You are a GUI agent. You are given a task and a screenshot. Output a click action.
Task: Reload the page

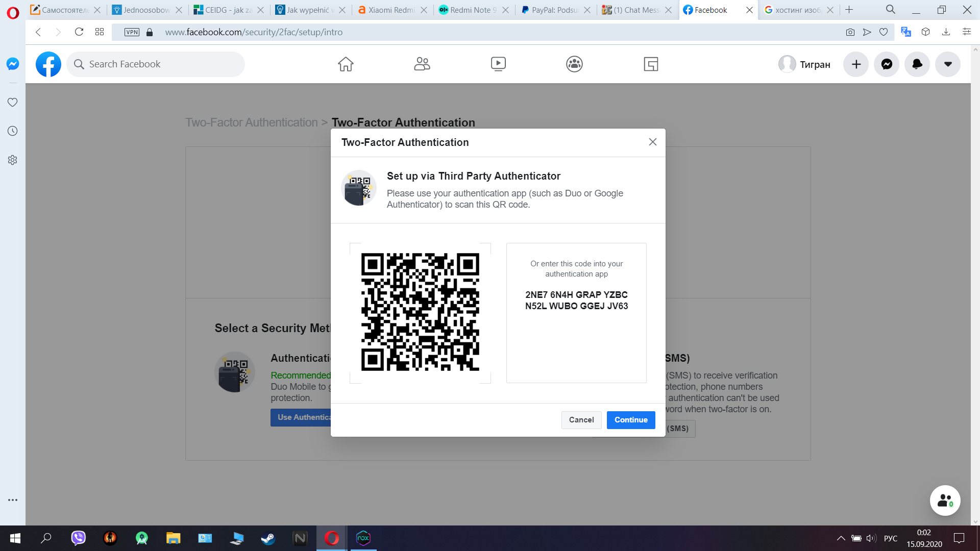79,32
